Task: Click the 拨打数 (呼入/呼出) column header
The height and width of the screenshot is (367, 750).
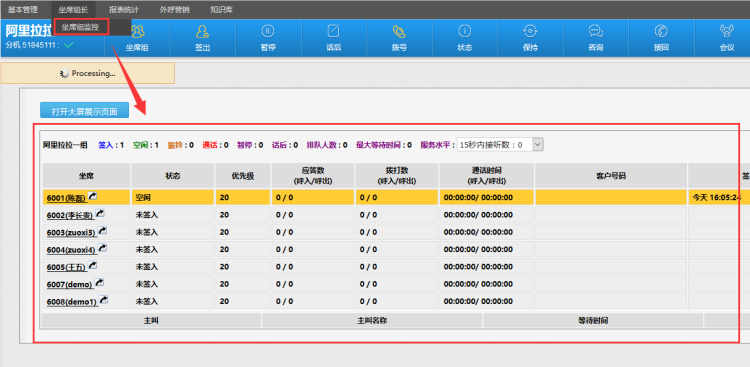Action: [x=397, y=176]
